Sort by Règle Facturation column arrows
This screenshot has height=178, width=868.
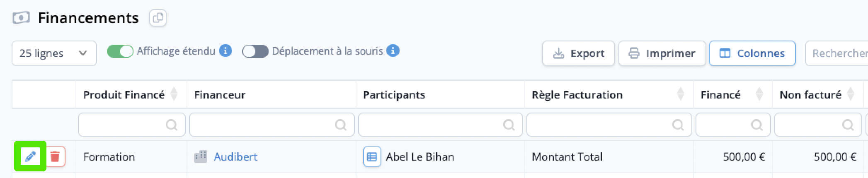[x=681, y=94]
